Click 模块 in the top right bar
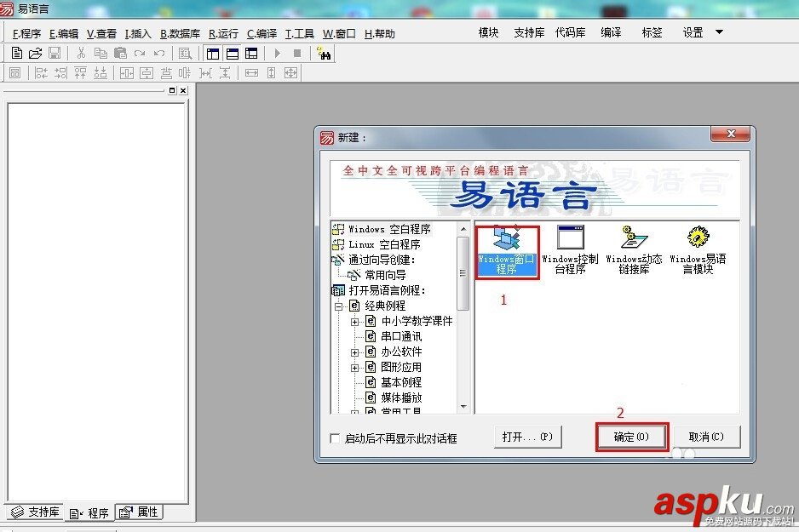 [488, 32]
